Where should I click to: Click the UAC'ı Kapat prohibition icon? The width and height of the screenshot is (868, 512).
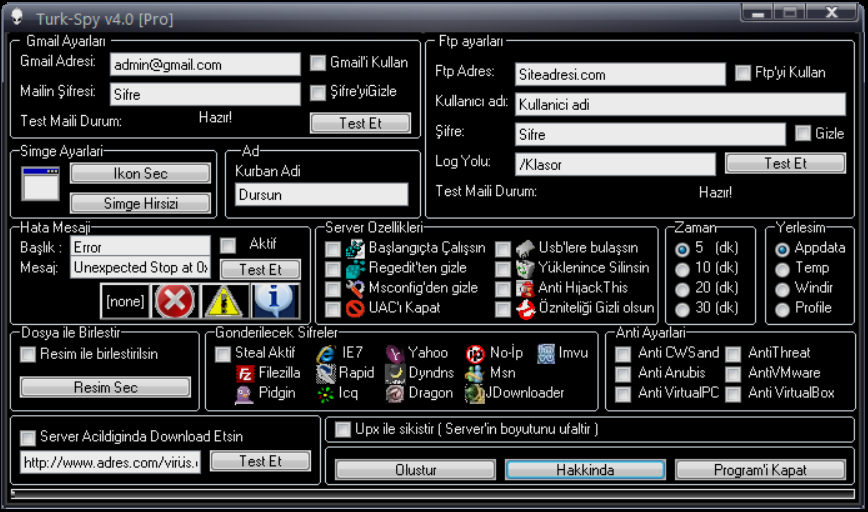[355, 308]
